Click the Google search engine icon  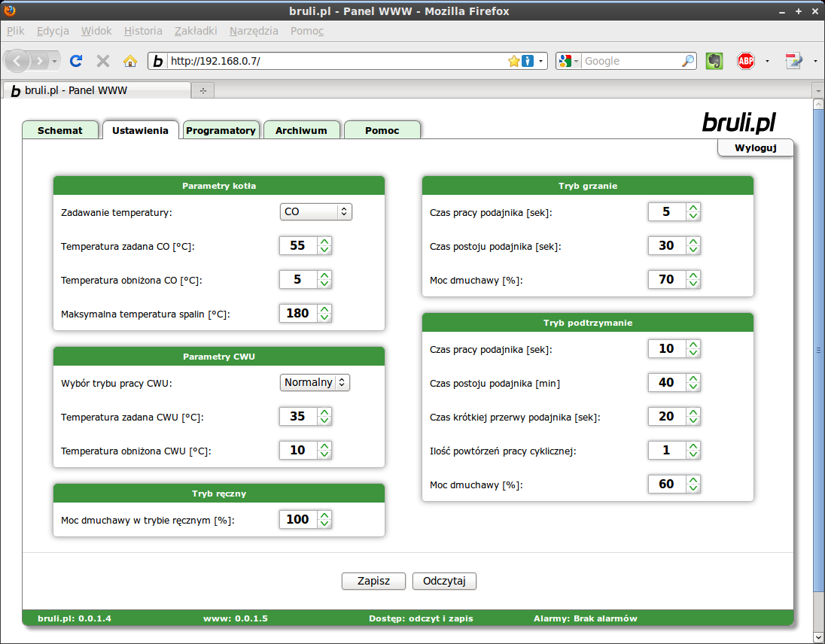tap(565, 61)
